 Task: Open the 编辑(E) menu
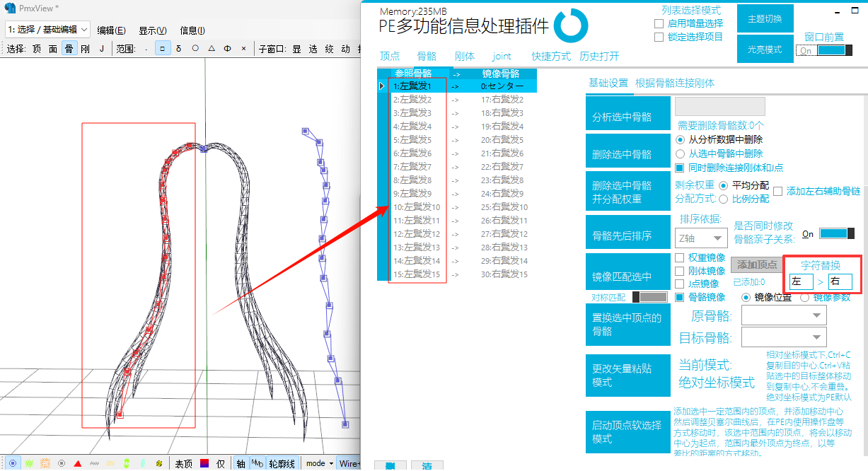(x=111, y=30)
